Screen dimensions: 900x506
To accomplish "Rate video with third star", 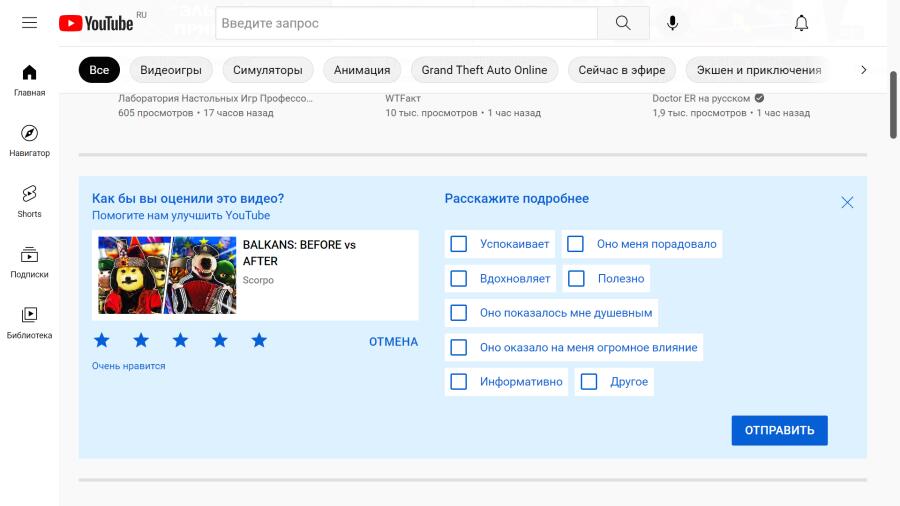I will (x=180, y=340).
